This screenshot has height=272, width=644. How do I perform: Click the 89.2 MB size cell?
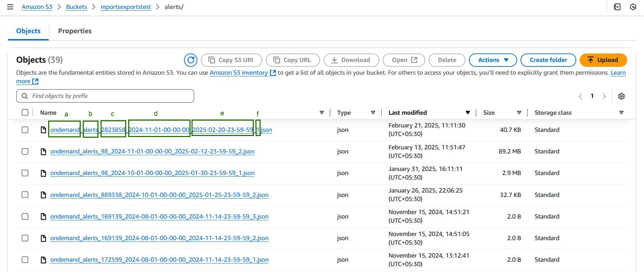[x=510, y=151]
